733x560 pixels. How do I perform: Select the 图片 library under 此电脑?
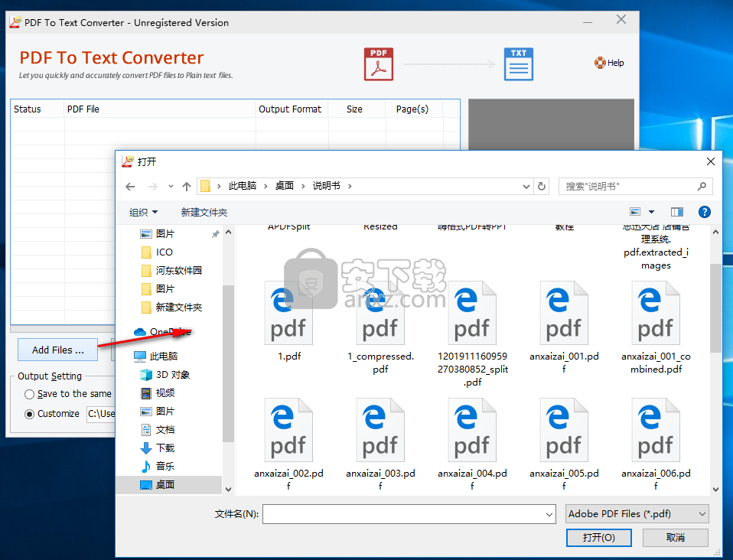(x=158, y=412)
